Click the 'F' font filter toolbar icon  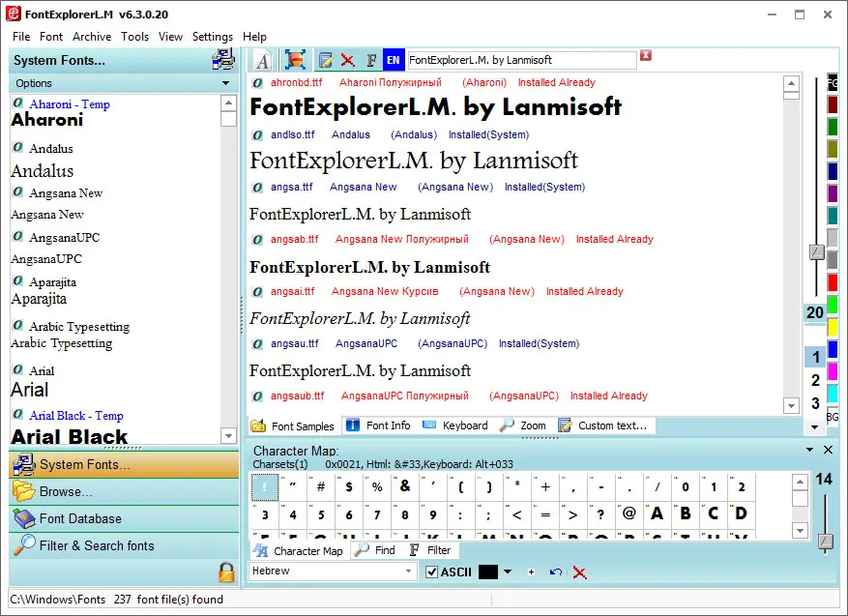371,60
